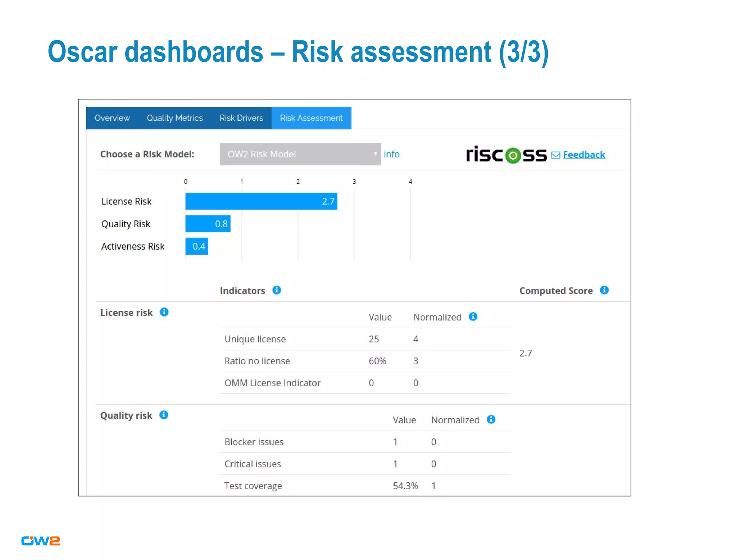Image resolution: width=746 pixels, height=560 pixels.
Task: Click the 60% value for Ratio no license
Action: pyautogui.click(x=377, y=361)
